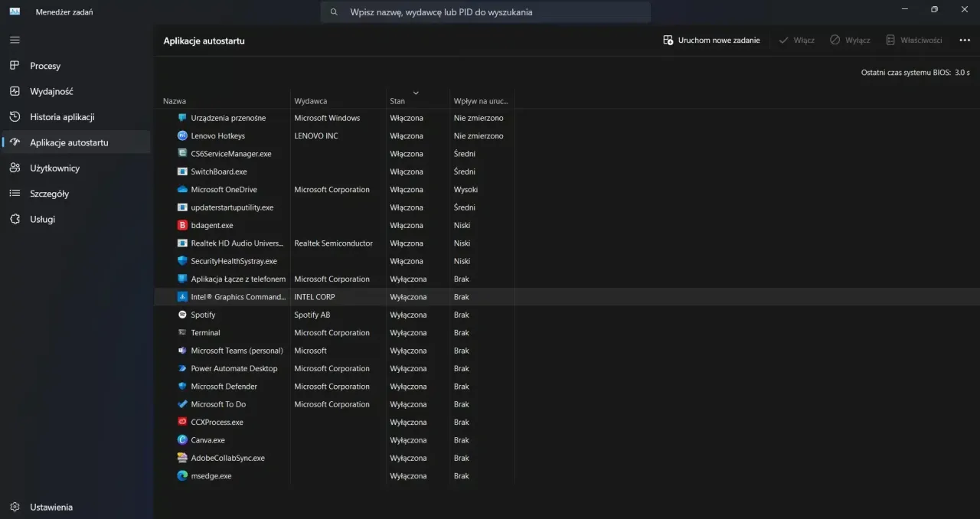The width and height of the screenshot is (980, 519).
Task: Select the Terminal app icon
Action: (x=182, y=332)
